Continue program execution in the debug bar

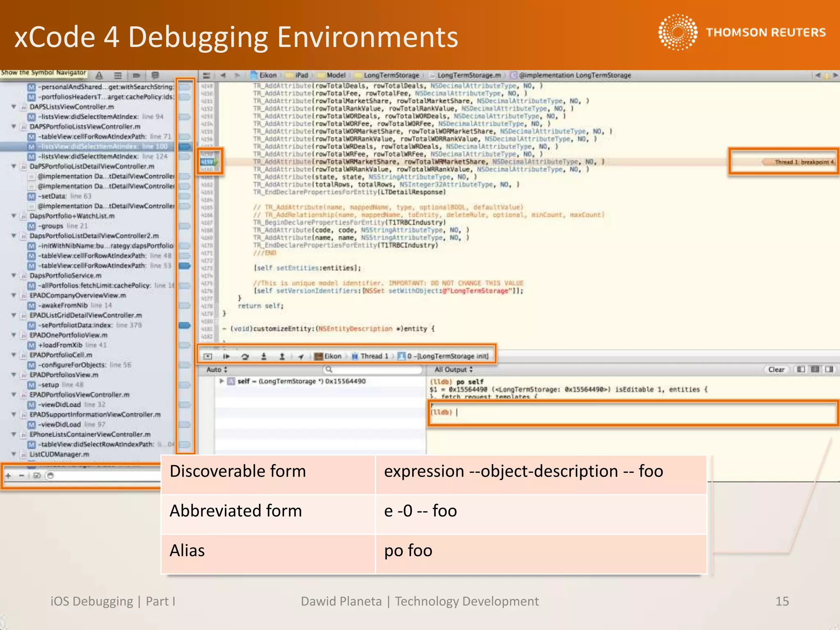click(x=226, y=356)
